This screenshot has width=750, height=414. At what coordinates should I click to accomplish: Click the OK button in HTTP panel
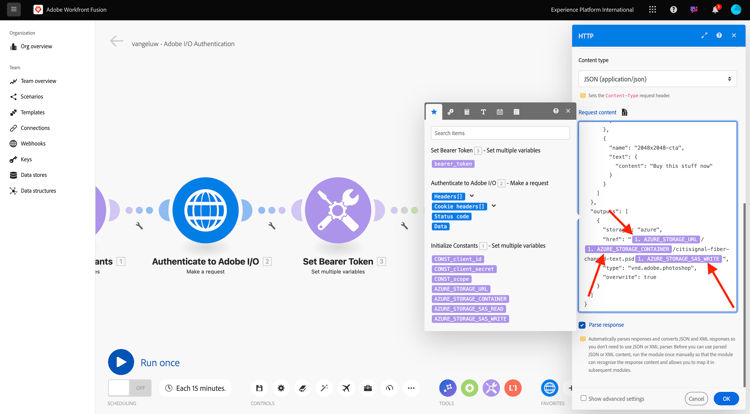[x=726, y=398]
